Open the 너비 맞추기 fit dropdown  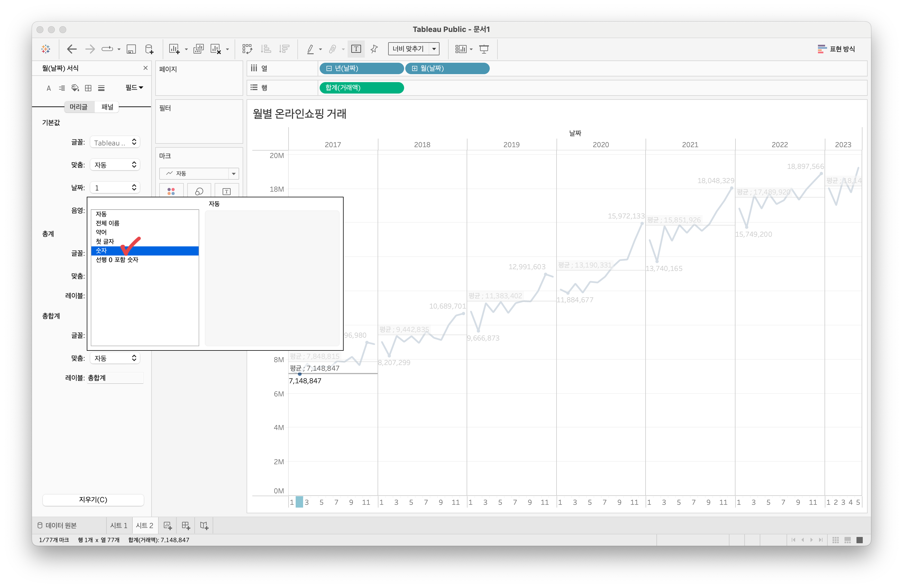(x=434, y=49)
